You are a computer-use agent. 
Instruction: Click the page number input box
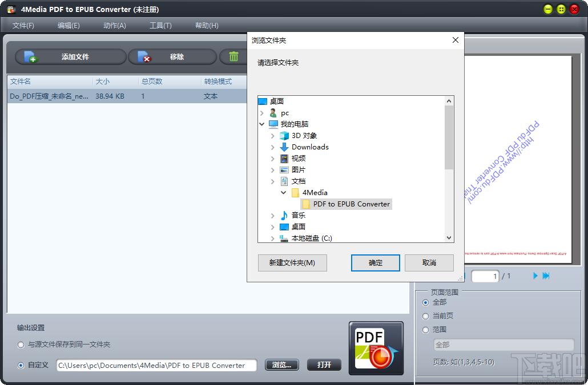[x=485, y=277]
